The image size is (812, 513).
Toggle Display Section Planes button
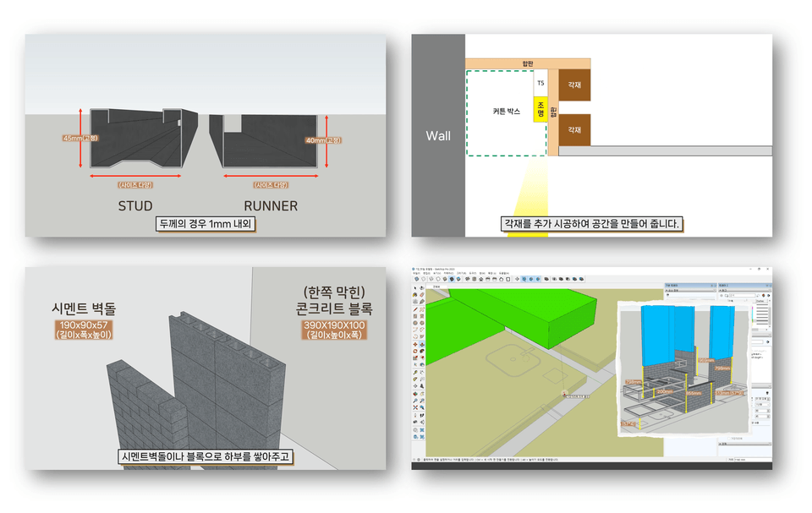point(524,279)
